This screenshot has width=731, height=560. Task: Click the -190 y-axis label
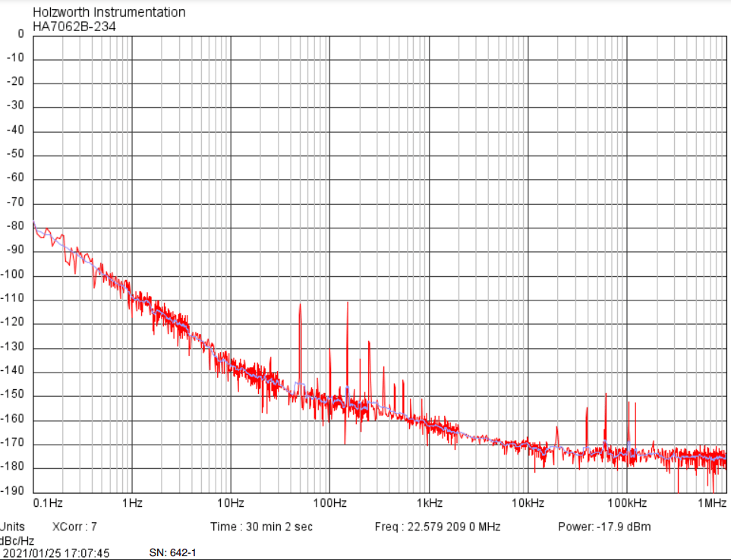tap(13, 491)
